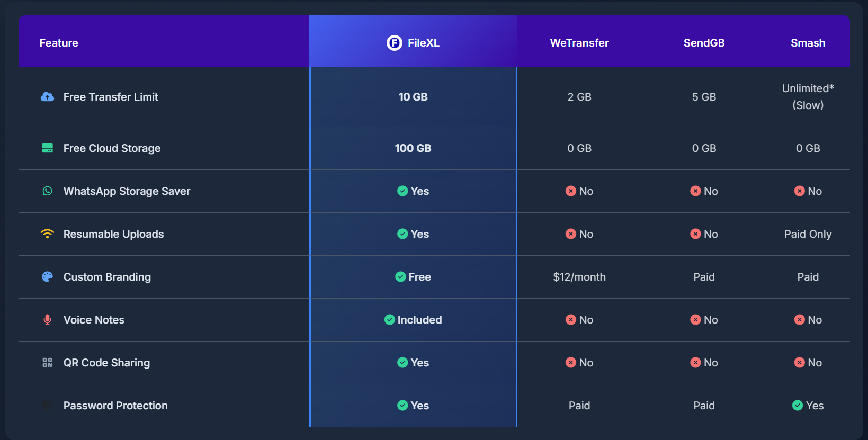Click red X in WeTransfer QR Code Sharing cell
Screen dimensions: 868x440
[571, 363]
